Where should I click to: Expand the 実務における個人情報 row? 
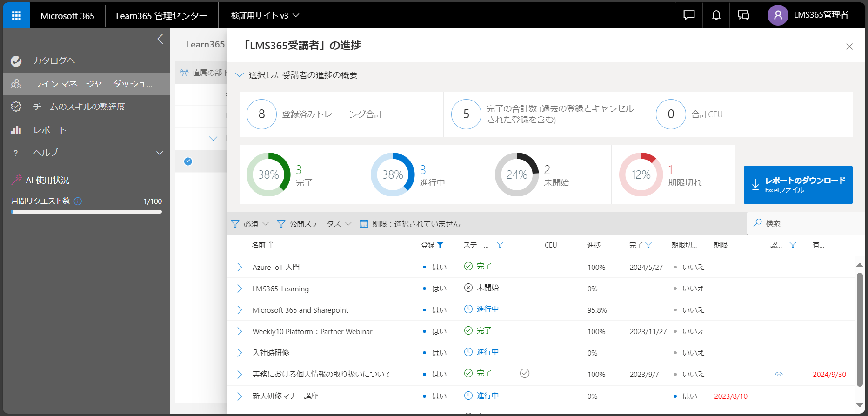tap(240, 374)
